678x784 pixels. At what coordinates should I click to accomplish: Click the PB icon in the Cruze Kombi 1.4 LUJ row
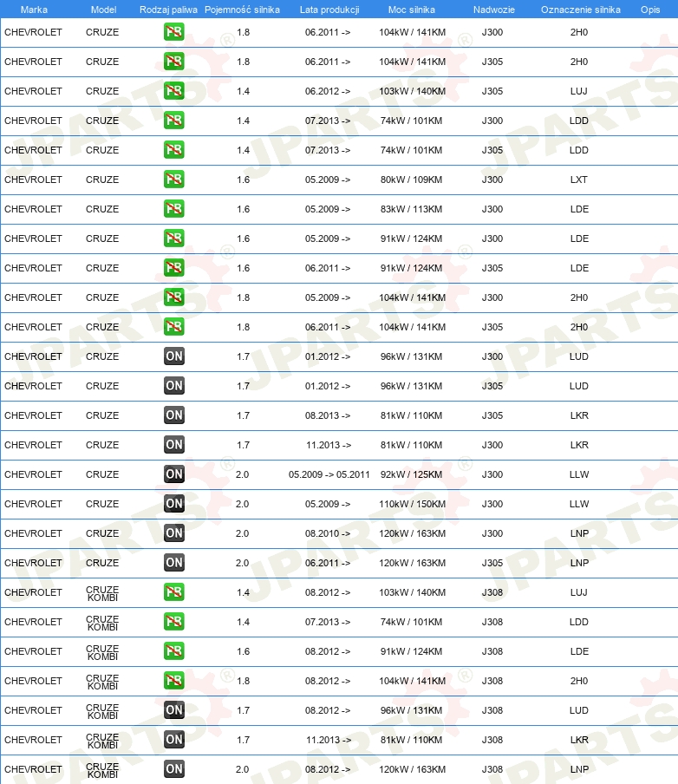174,592
